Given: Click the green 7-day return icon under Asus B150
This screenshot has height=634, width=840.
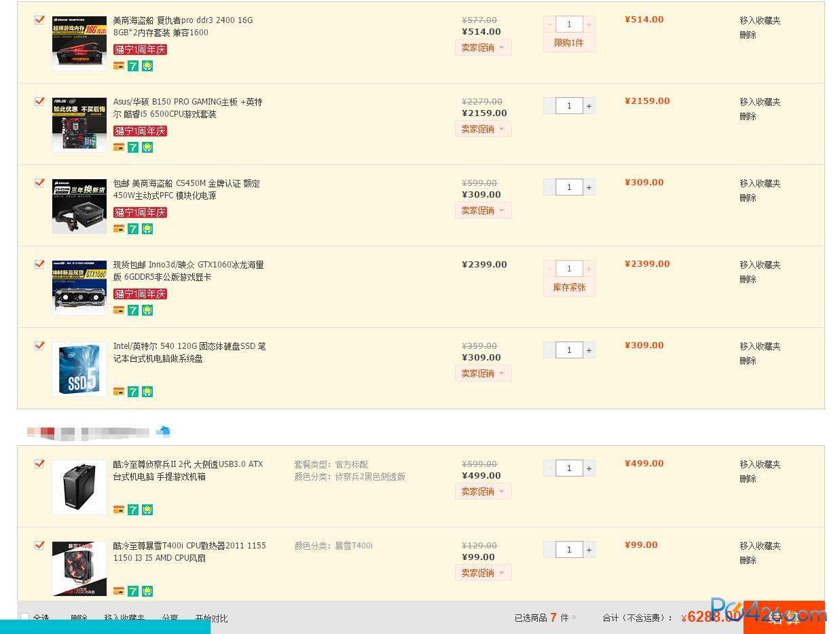Looking at the screenshot, I should (133, 147).
